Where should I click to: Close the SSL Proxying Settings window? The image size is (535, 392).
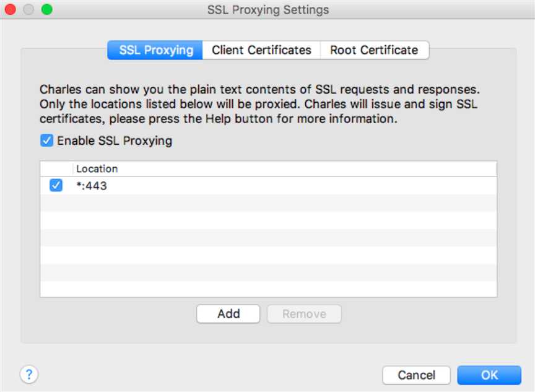(11, 10)
